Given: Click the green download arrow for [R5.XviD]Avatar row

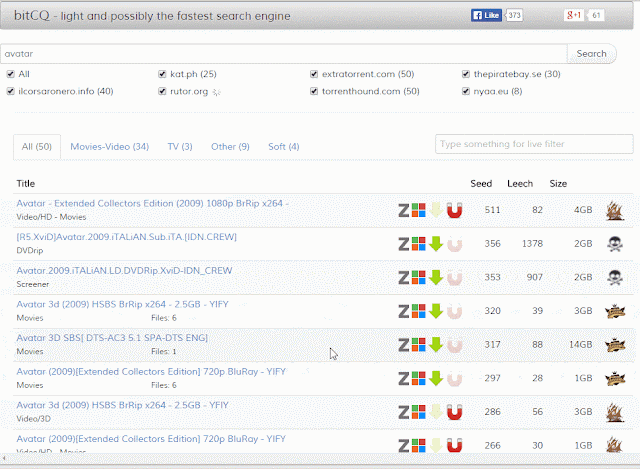Looking at the screenshot, I should tap(436, 244).
